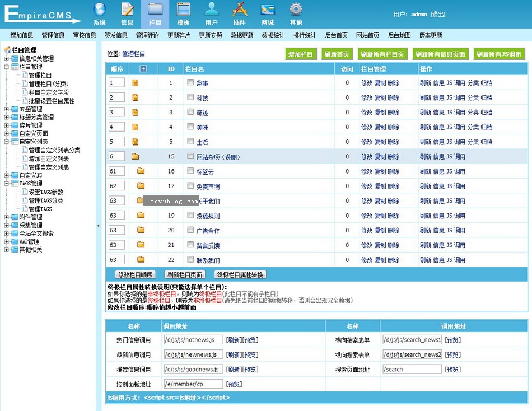Expand the 标题分类管理 tree node

(7, 117)
